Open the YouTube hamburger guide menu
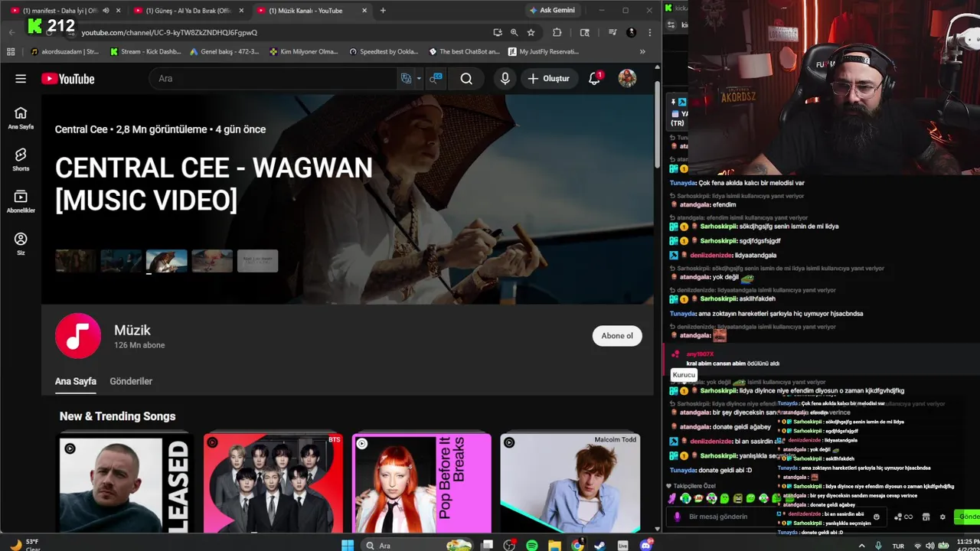Image resolution: width=980 pixels, height=551 pixels. pyautogui.click(x=21, y=79)
